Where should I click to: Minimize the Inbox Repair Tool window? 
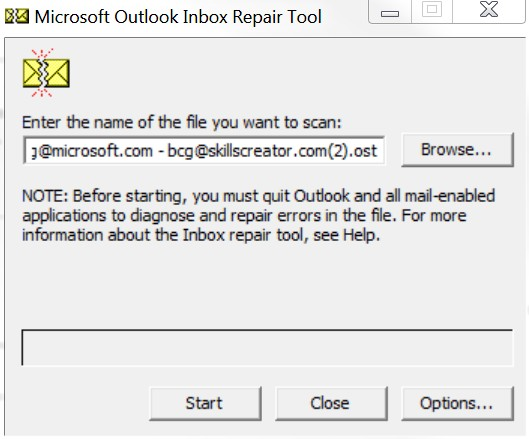390,11
